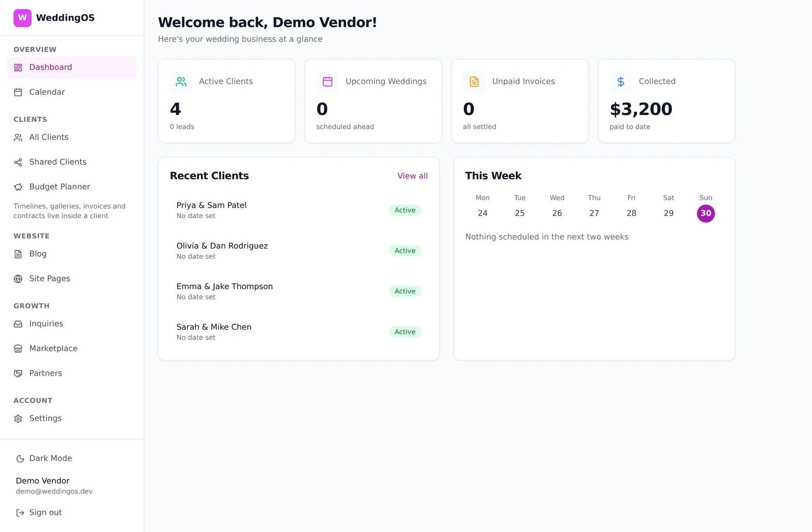Open Settings label under Account
812x532 pixels.
(x=45, y=418)
